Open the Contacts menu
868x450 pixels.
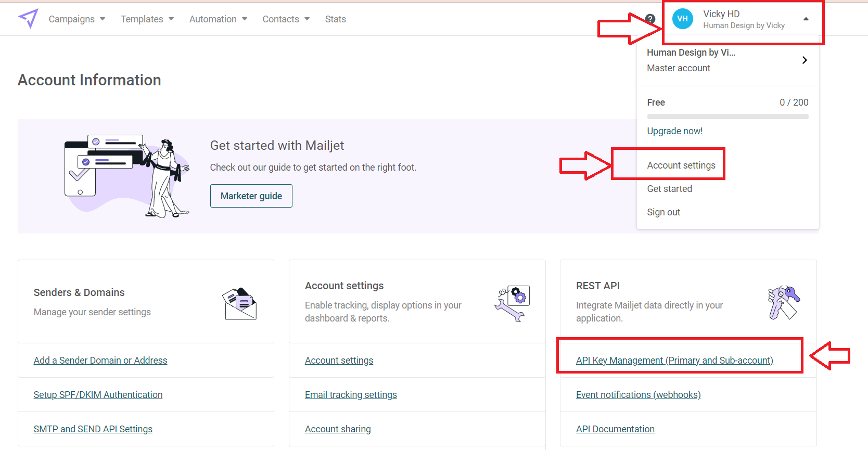[286, 19]
